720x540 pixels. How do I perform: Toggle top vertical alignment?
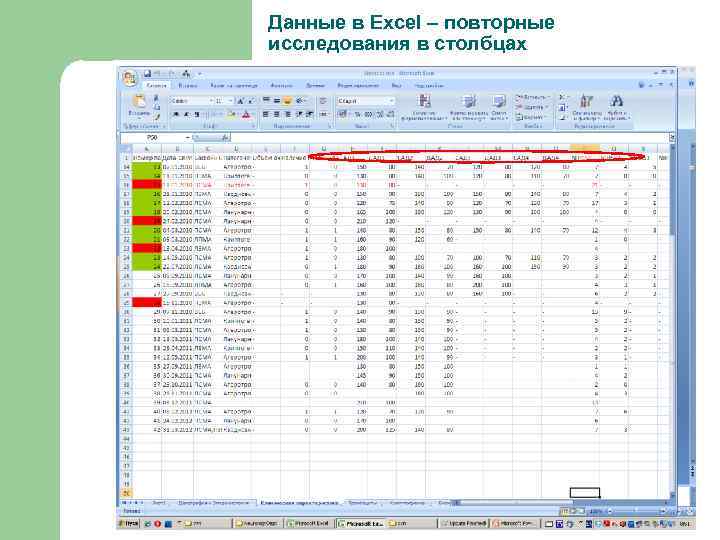[x=266, y=100]
